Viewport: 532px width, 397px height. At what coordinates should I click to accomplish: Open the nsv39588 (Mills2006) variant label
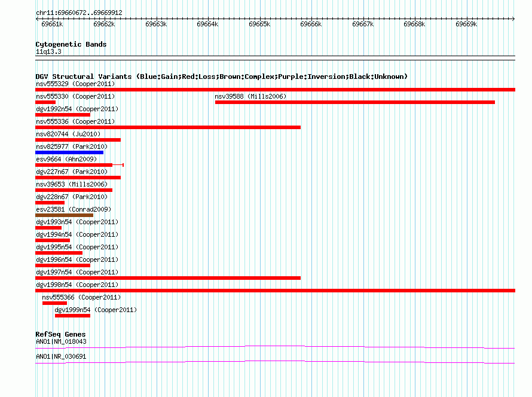tap(250, 96)
